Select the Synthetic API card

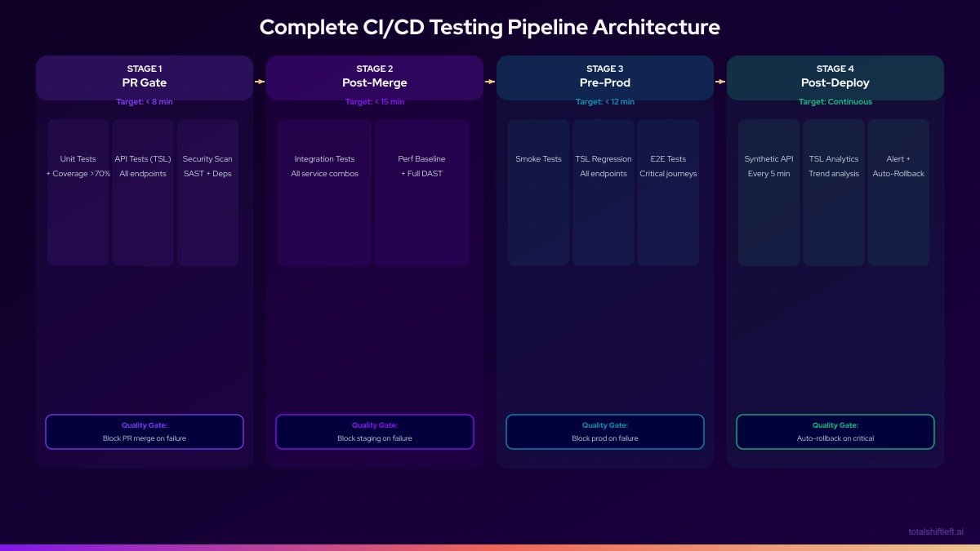pos(768,191)
